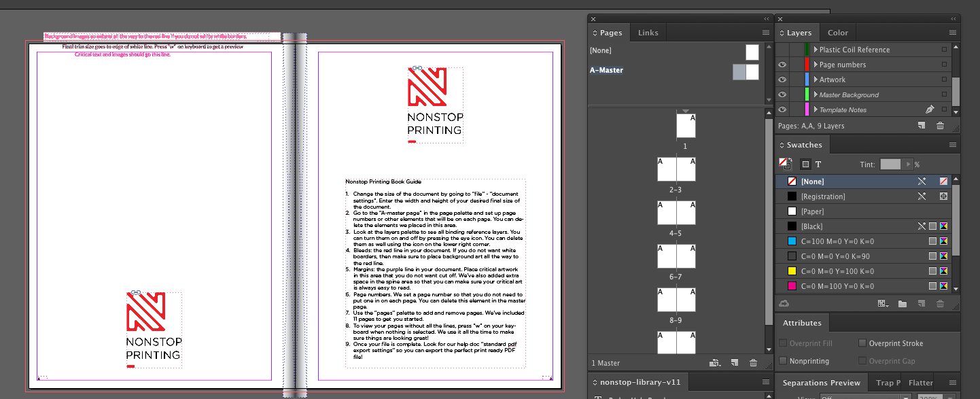Click the NONSTOP PRINTING logo on left page
The image size is (980, 399).
(154, 330)
